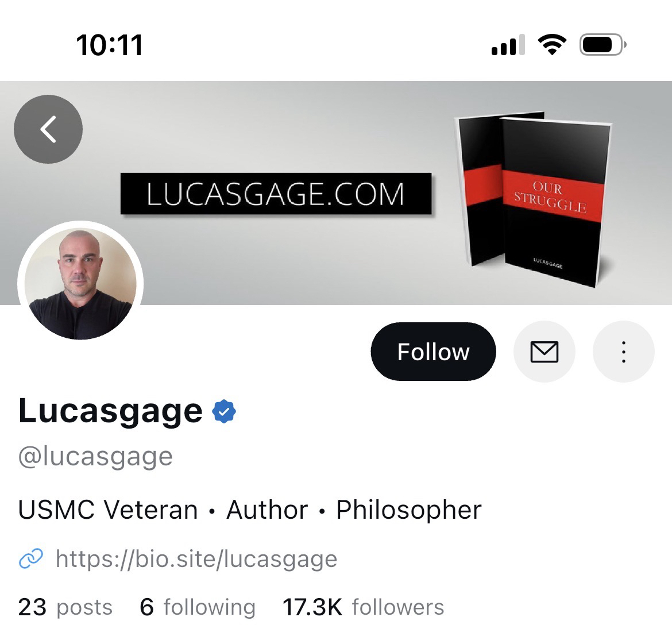View the 17.3K followers list
The height and width of the screenshot is (644, 672).
click(x=364, y=607)
